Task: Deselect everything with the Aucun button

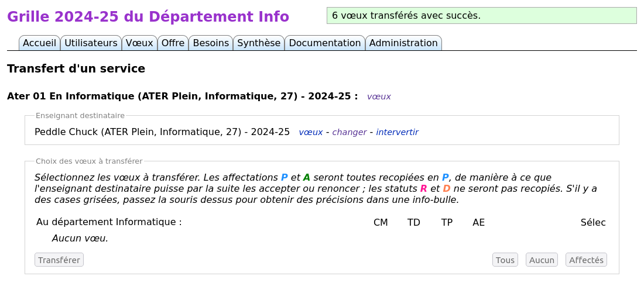Action: [542, 260]
